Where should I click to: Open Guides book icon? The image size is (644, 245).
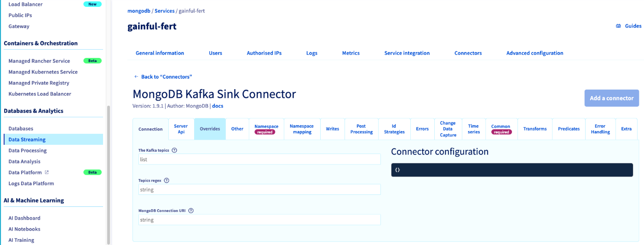(618, 26)
